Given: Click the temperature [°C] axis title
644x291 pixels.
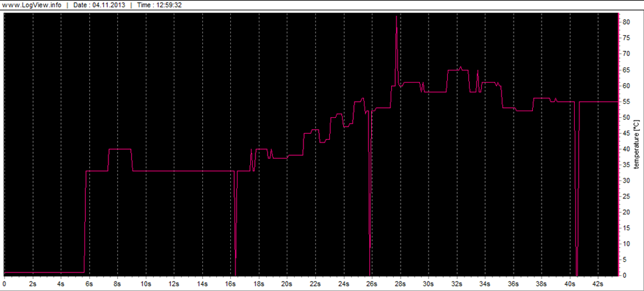Looking at the screenshot, I should 637,145.
